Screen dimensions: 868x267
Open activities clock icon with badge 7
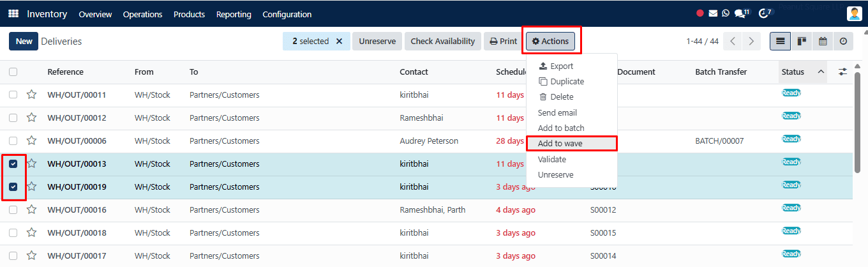(766, 13)
